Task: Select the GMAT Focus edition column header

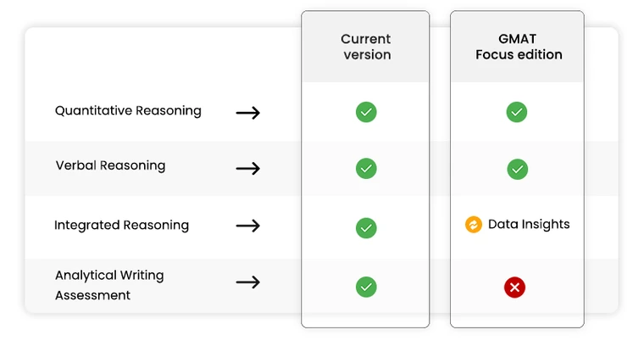Action: point(517,47)
